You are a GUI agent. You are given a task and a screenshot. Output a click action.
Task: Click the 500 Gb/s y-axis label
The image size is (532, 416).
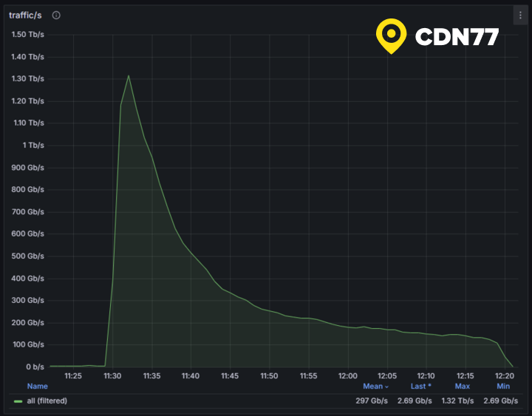pos(27,256)
